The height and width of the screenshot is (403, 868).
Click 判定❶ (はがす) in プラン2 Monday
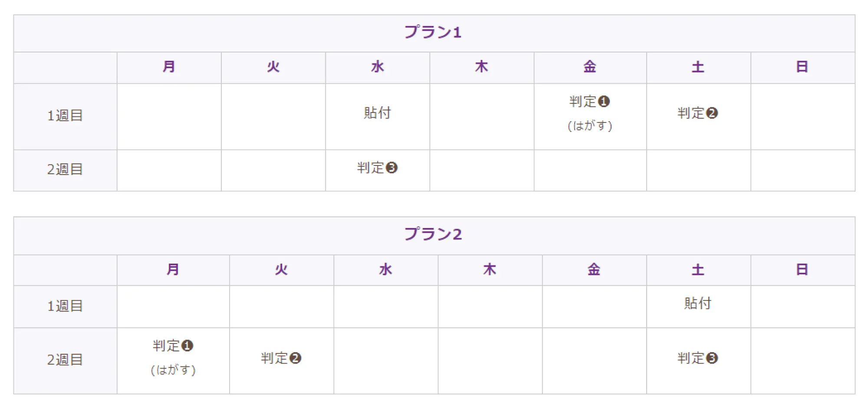coord(173,358)
